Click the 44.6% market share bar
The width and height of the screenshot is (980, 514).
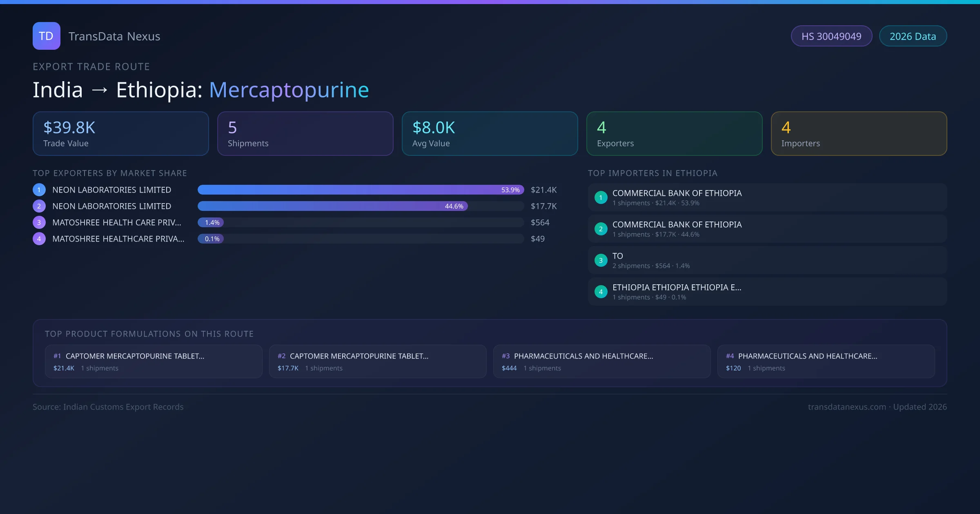tap(332, 206)
